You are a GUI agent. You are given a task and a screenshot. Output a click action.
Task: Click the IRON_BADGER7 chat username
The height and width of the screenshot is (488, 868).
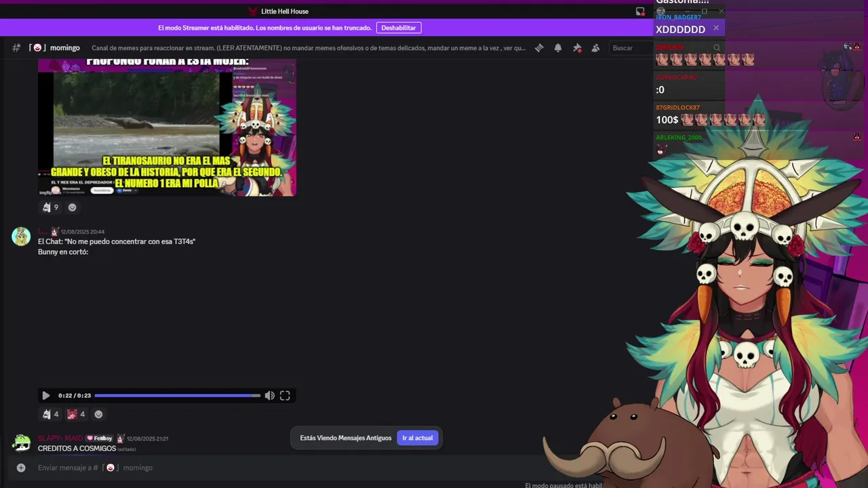[678, 18]
